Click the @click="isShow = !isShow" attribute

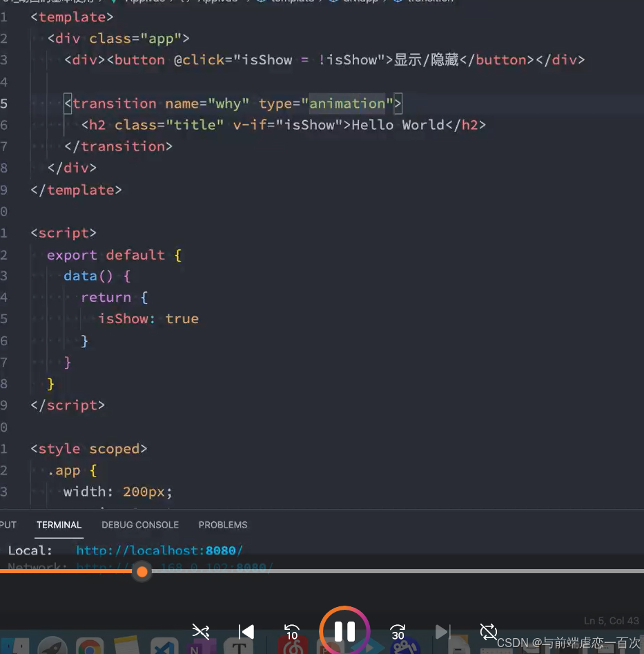282,60
